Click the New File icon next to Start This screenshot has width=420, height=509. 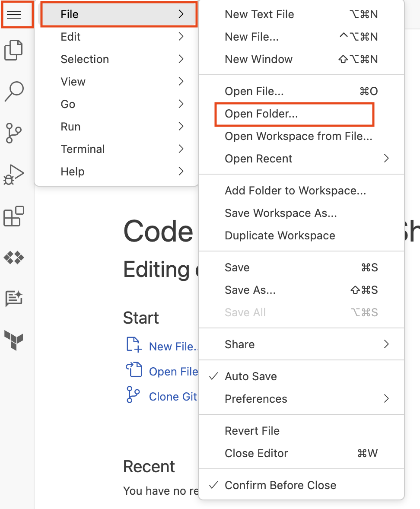coord(134,344)
